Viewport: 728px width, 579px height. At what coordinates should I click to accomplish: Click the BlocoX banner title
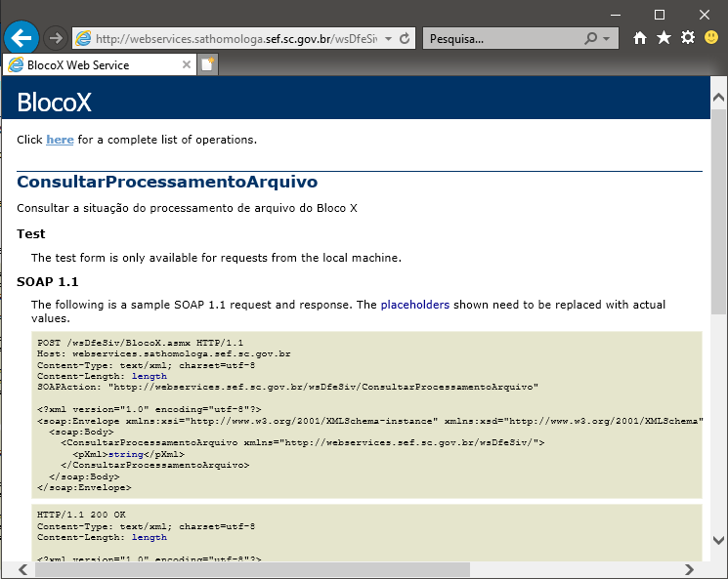(x=55, y=102)
